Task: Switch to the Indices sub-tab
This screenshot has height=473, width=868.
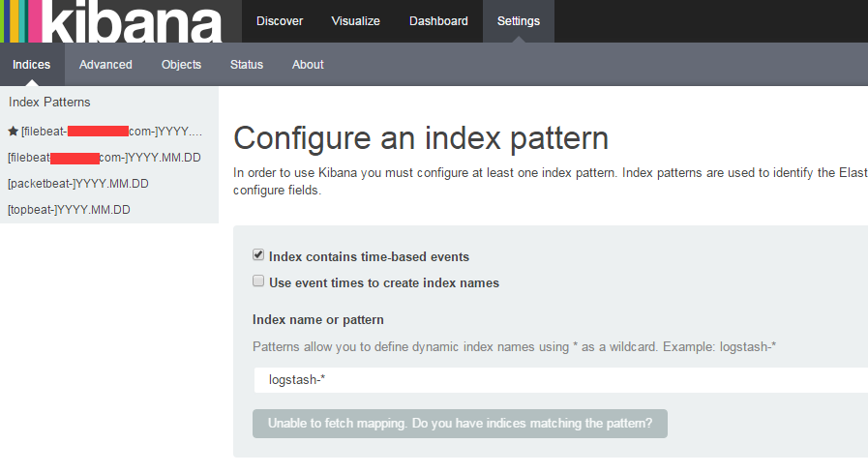Action: point(32,64)
